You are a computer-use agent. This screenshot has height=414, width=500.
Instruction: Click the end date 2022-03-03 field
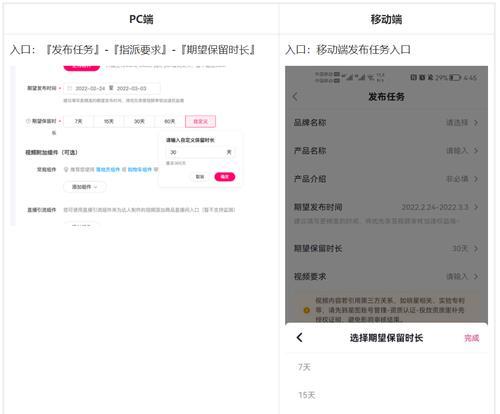coord(131,88)
